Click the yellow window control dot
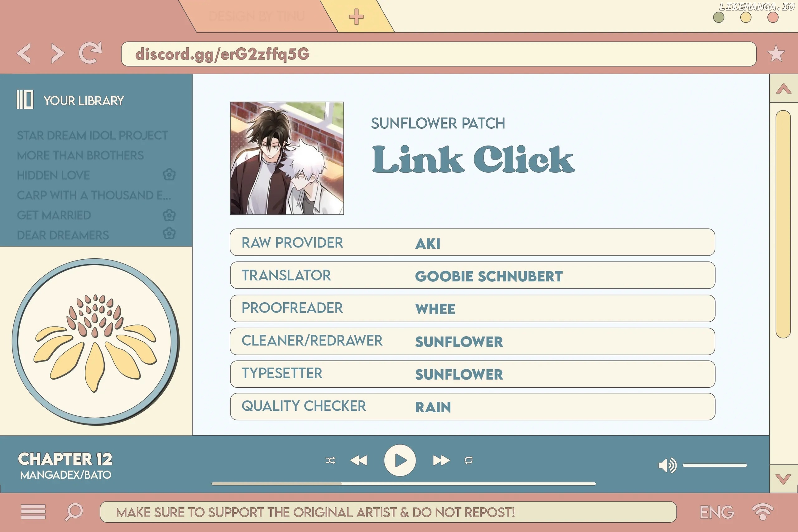 pos(746,17)
